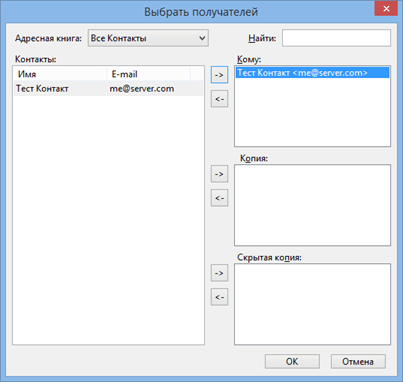The height and width of the screenshot is (382, 403).
Task: Remove recipient from Скрытая копия with back arrow
Action: pyautogui.click(x=219, y=297)
